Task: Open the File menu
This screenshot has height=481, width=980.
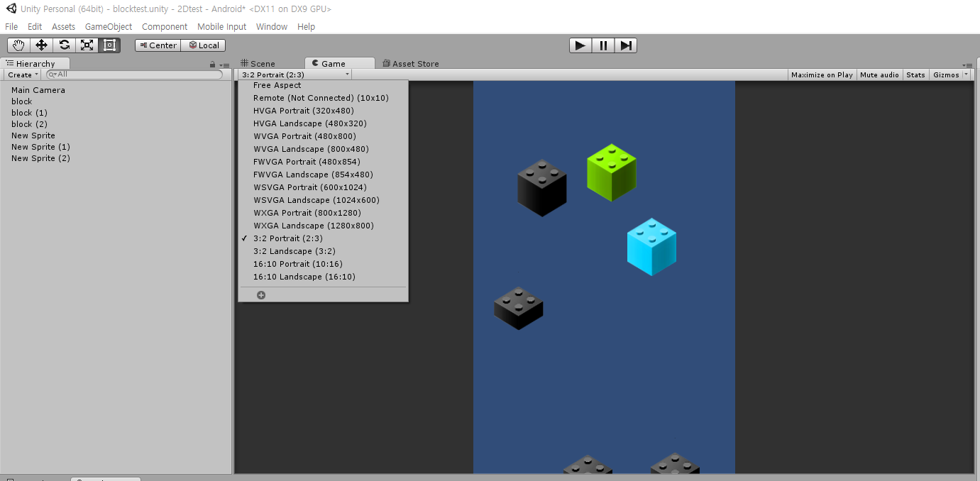Action: [x=11, y=27]
